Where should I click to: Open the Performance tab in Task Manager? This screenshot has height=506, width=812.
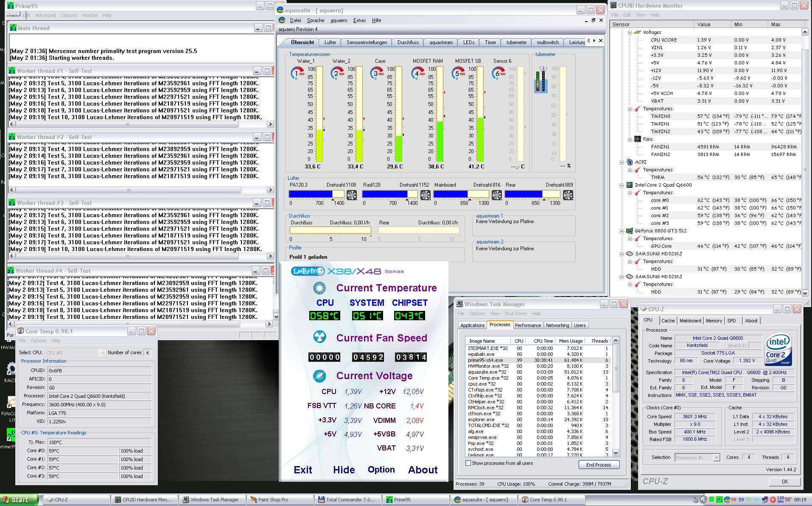(528, 325)
